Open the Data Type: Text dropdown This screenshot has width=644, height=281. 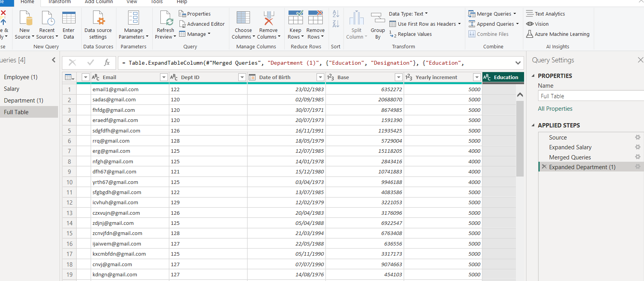[408, 14]
